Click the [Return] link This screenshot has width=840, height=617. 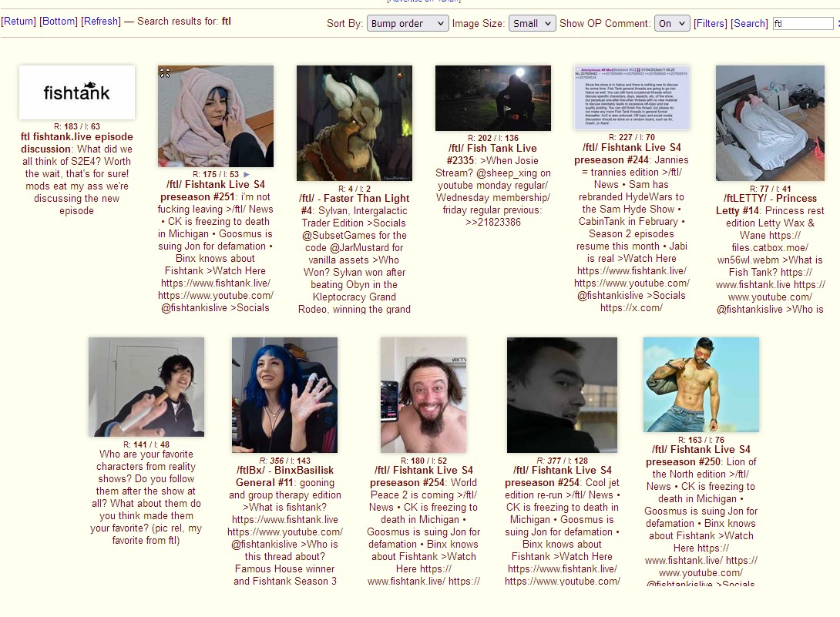18,22
